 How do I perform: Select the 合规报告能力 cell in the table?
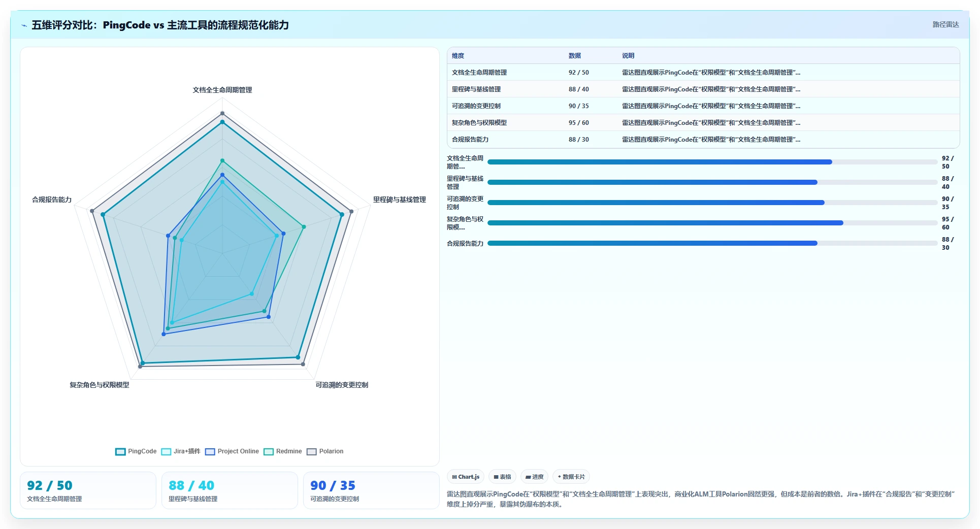(x=470, y=140)
